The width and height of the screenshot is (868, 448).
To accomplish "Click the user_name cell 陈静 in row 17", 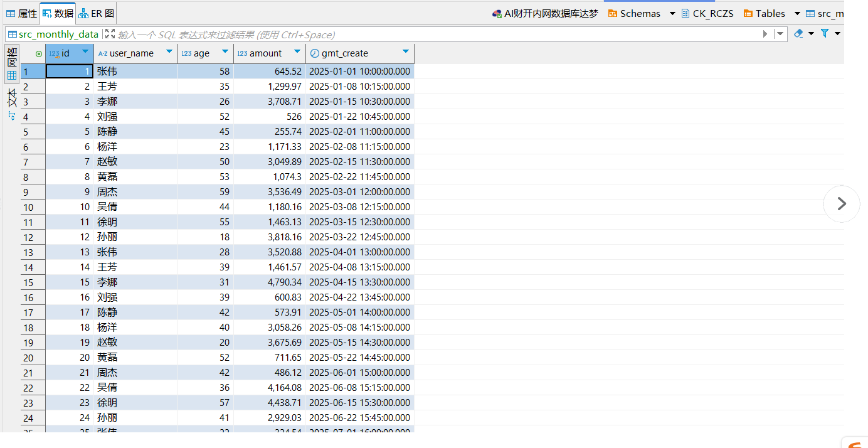I will pyautogui.click(x=136, y=312).
